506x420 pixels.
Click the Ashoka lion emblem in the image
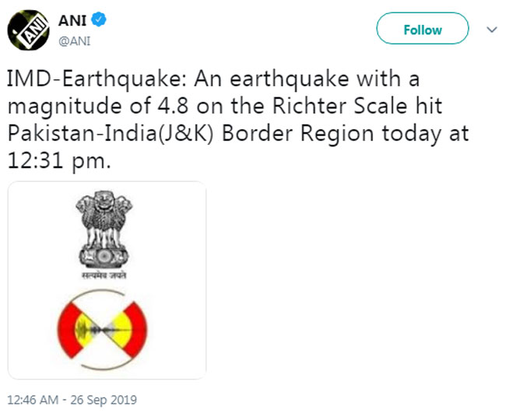104,229
